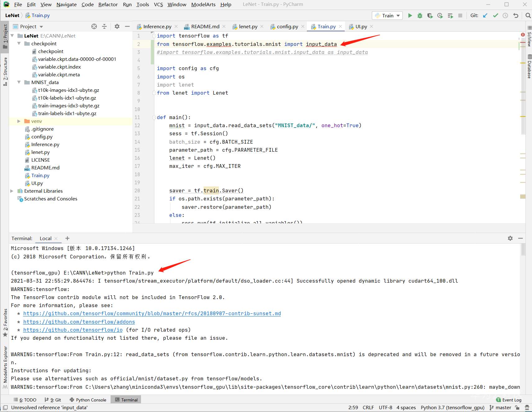This screenshot has height=412, width=532.
Task: Toggle the 6: TODO tool window
Action: coord(25,400)
